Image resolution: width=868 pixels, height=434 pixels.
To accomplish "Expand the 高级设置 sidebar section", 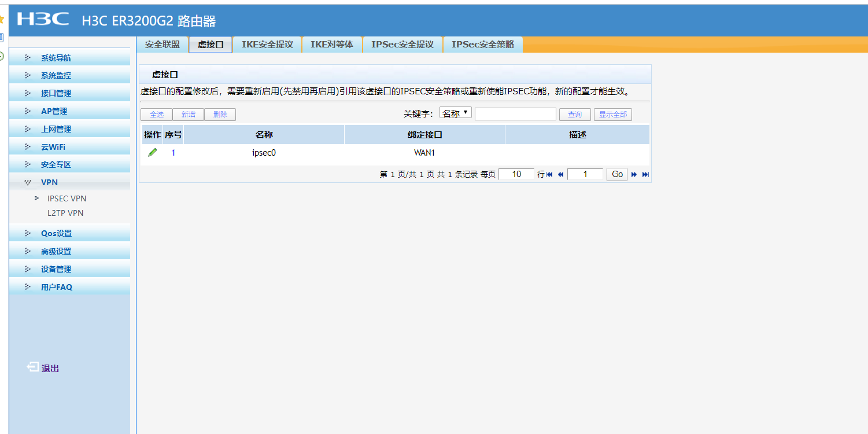I will click(x=69, y=251).
